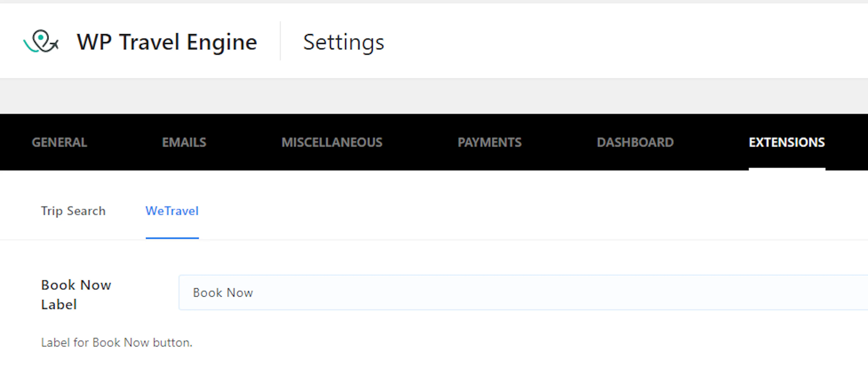Click the blue underline beneath WeTravel

click(172, 238)
